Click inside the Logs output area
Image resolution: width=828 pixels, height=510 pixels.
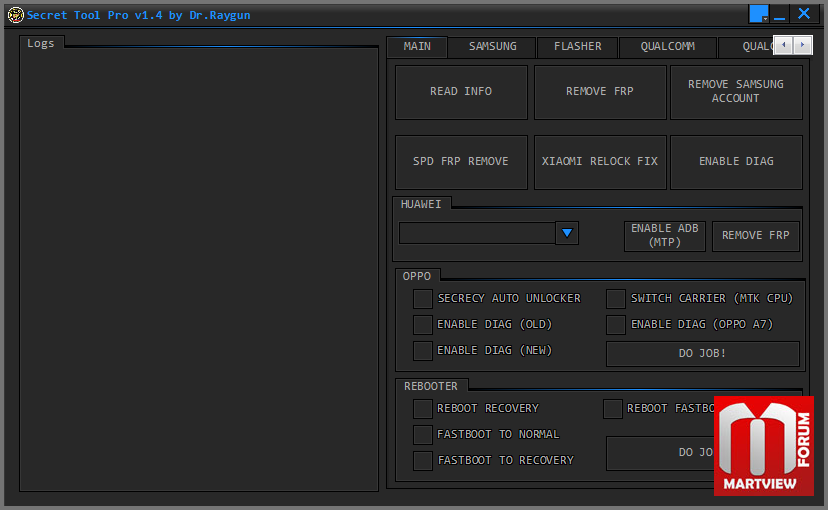[199, 269]
